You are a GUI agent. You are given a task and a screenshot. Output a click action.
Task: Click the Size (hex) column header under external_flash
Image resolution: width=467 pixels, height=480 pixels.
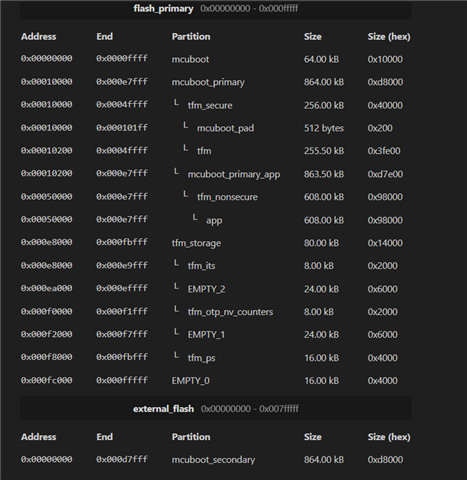[x=389, y=437]
